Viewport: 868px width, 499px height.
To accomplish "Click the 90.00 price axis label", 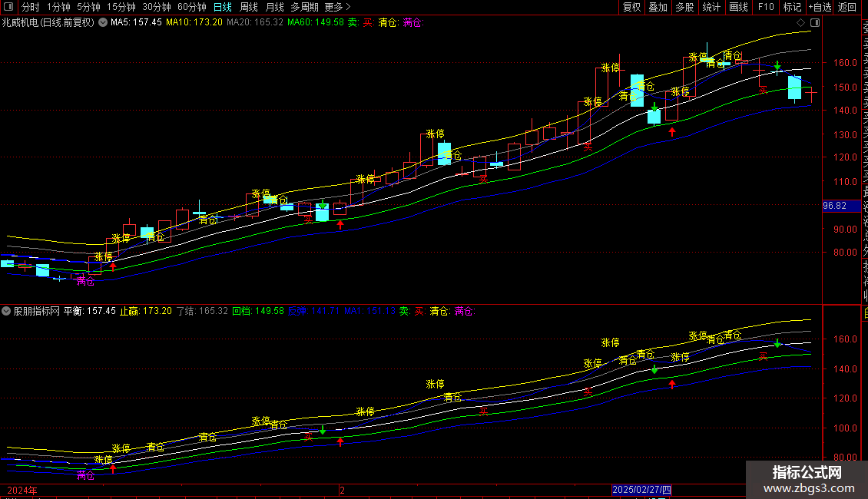I will coord(845,229).
